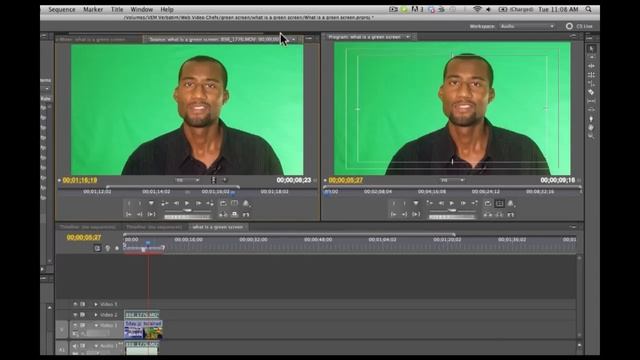Open Source monitor zoom level dropdown
Screen dimensions: 640x360
point(187,180)
